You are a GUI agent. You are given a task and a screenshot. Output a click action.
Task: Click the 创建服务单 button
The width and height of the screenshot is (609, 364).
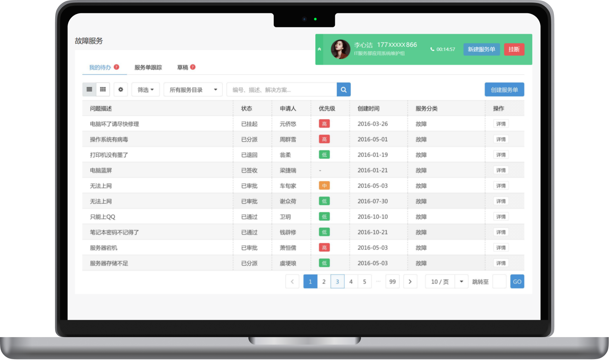click(504, 89)
